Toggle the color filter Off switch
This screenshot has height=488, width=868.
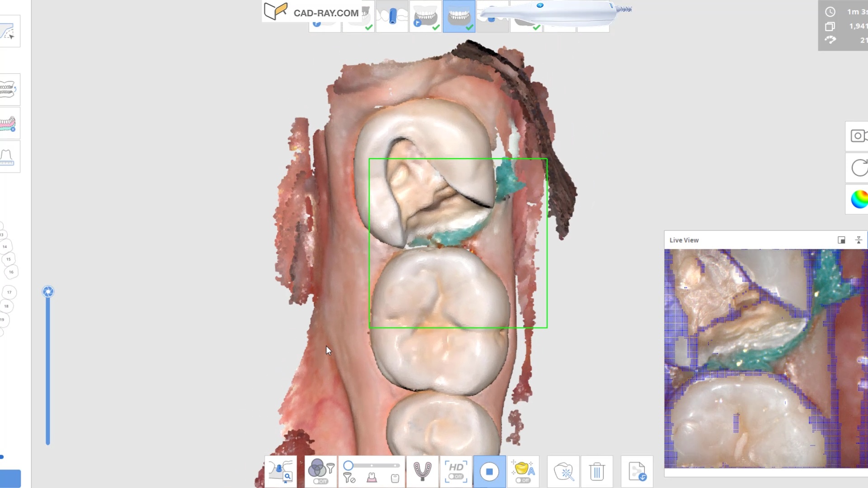[321, 481]
